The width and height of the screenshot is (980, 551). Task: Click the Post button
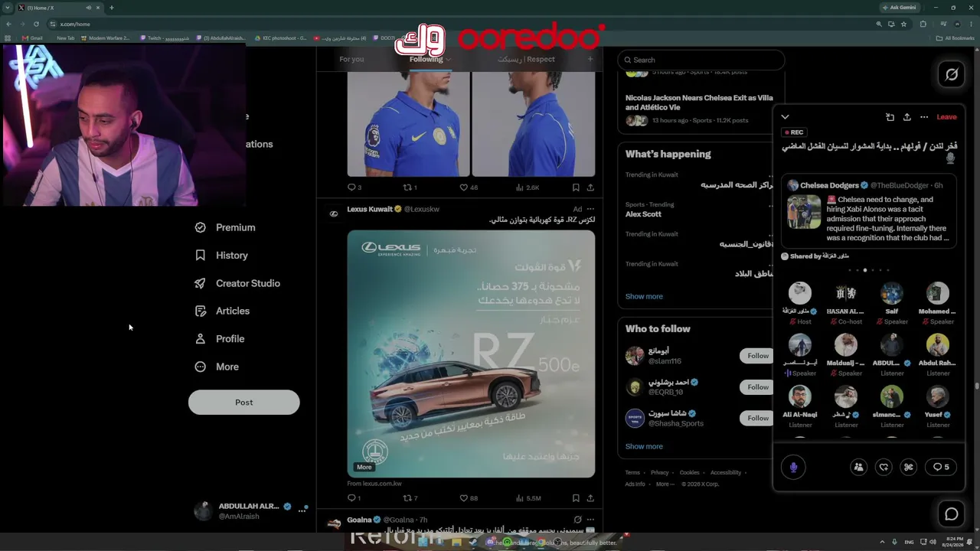click(x=244, y=403)
